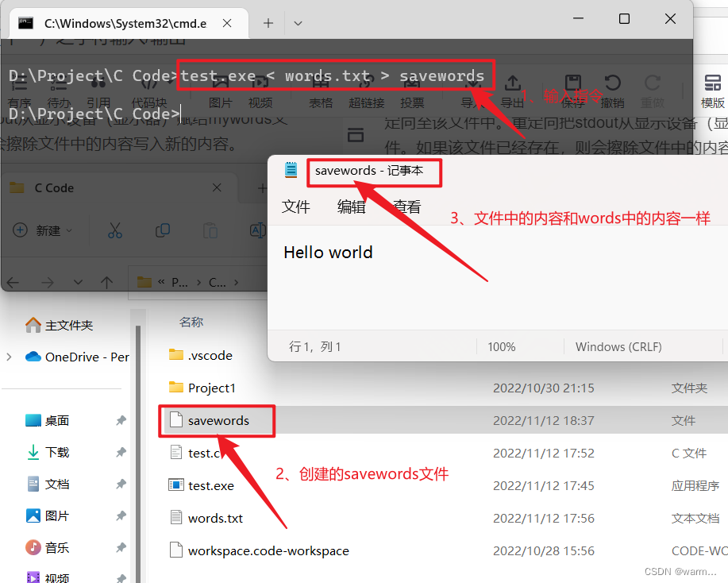Click date 2022/11/12 18:37 of savewords
The image size is (728, 583).
tap(544, 420)
